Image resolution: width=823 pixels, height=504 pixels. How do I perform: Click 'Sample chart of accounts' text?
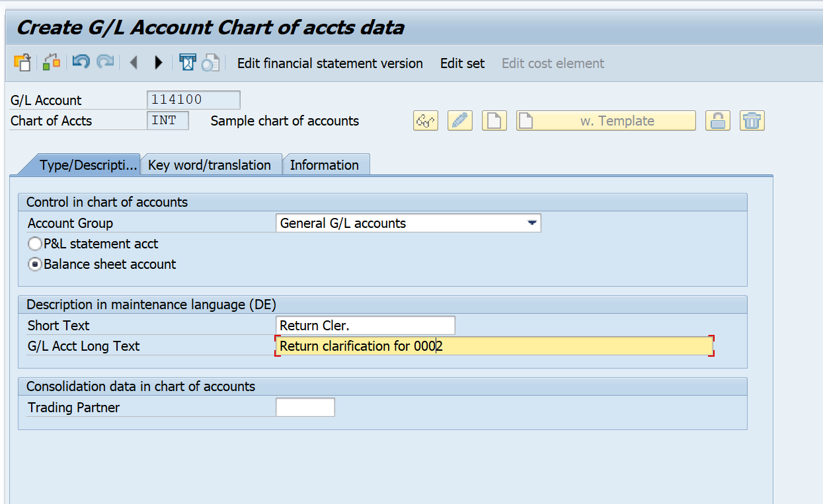pos(285,121)
